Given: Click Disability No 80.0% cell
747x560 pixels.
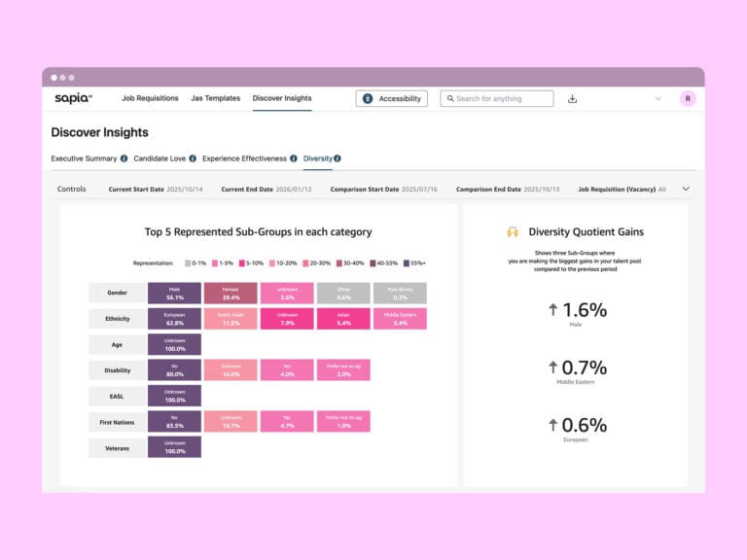Looking at the screenshot, I should [174, 370].
